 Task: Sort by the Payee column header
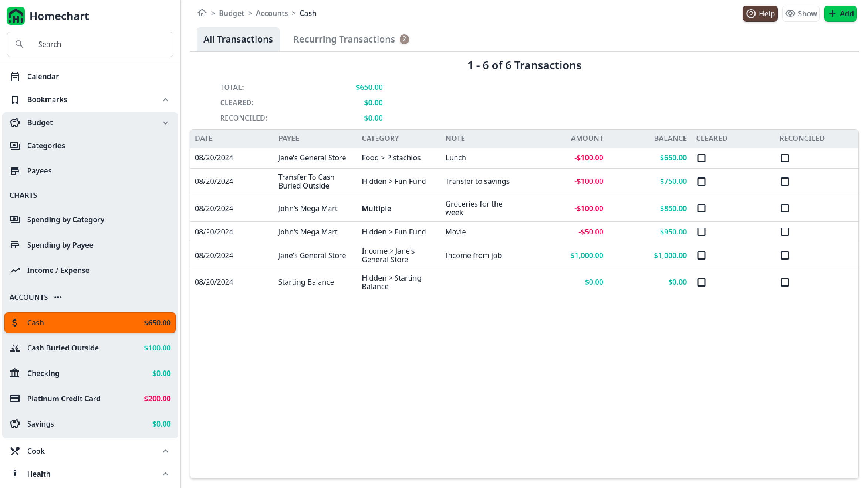click(x=289, y=138)
